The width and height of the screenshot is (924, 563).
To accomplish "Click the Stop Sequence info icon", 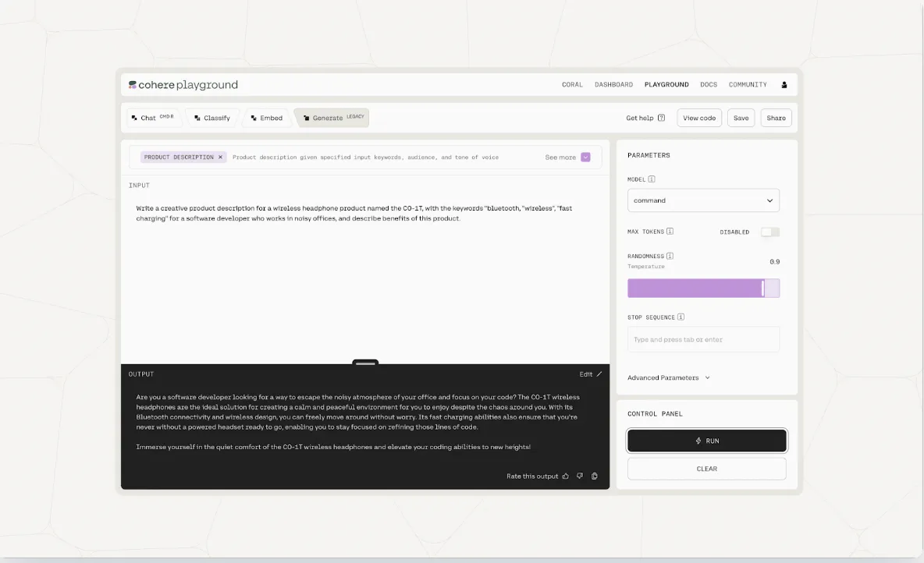I will click(681, 317).
